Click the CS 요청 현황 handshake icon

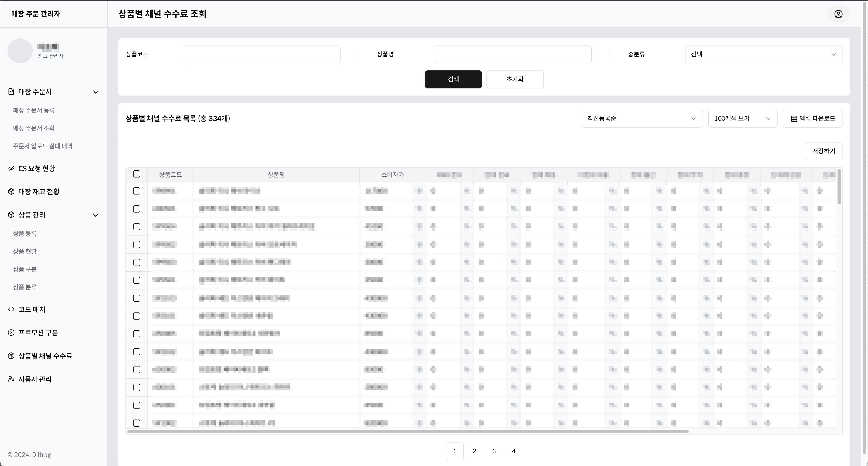point(11,168)
